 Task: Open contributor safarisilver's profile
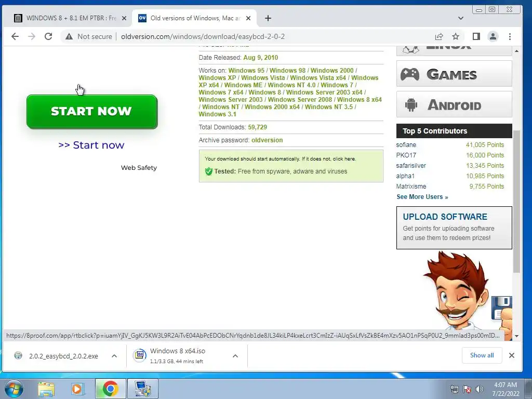click(411, 166)
